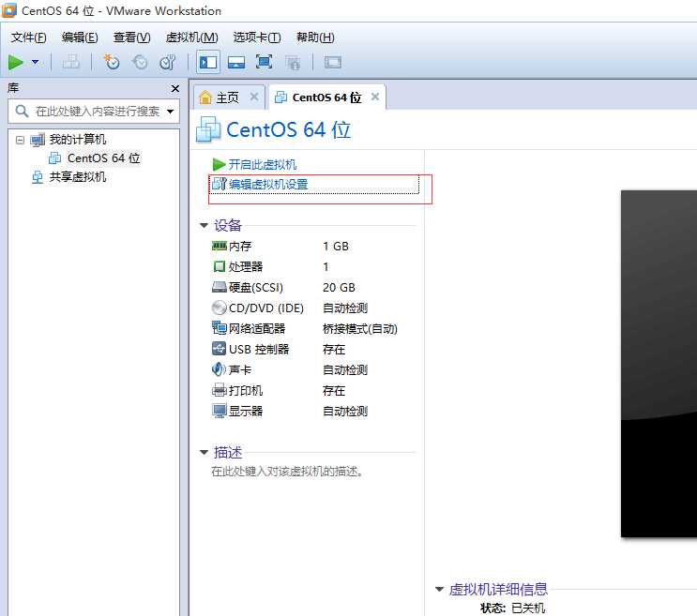Viewport: 697px width, 616px height.
Task: Click the 桥接模式(自动) network value
Action: (x=360, y=329)
